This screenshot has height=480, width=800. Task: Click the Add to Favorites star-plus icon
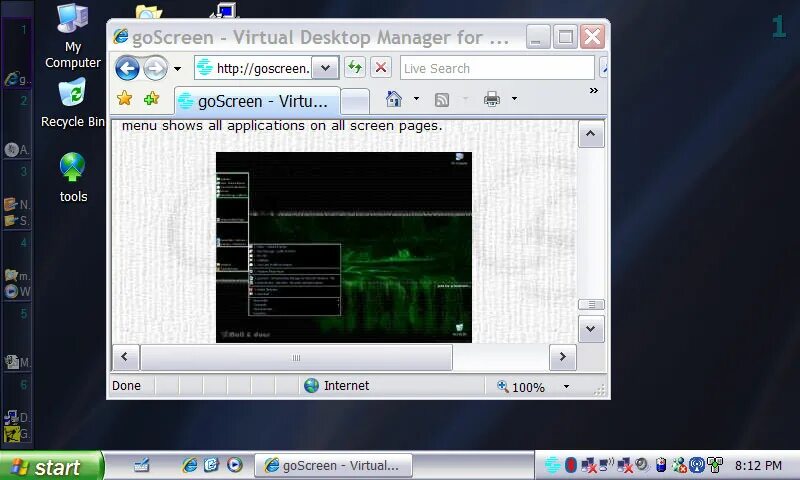coord(152,98)
